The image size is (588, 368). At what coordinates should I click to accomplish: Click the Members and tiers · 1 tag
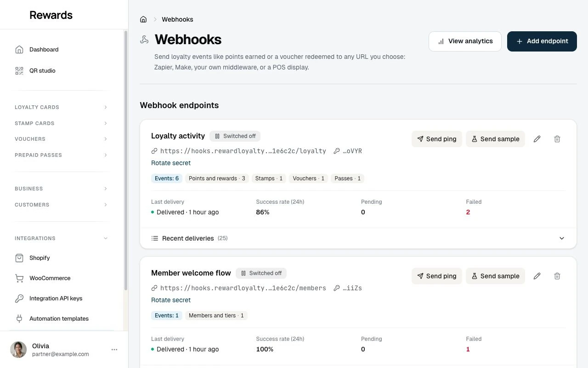tap(216, 316)
